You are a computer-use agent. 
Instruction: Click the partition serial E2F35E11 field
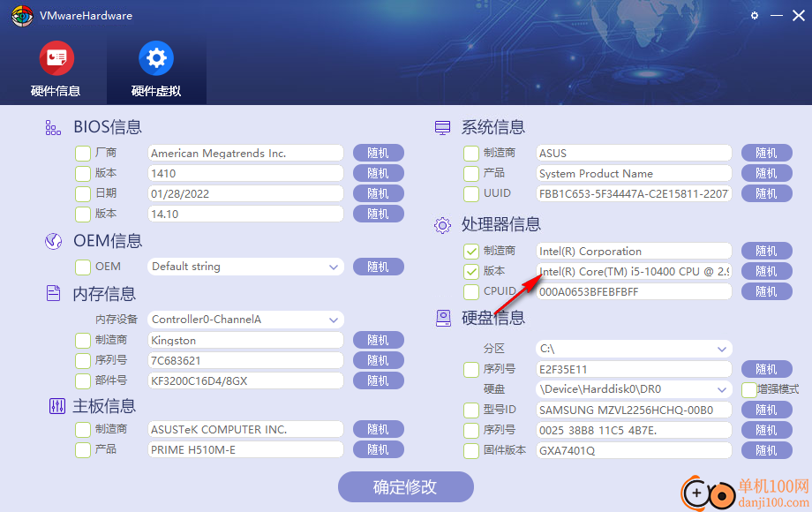(x=634, y=370)
